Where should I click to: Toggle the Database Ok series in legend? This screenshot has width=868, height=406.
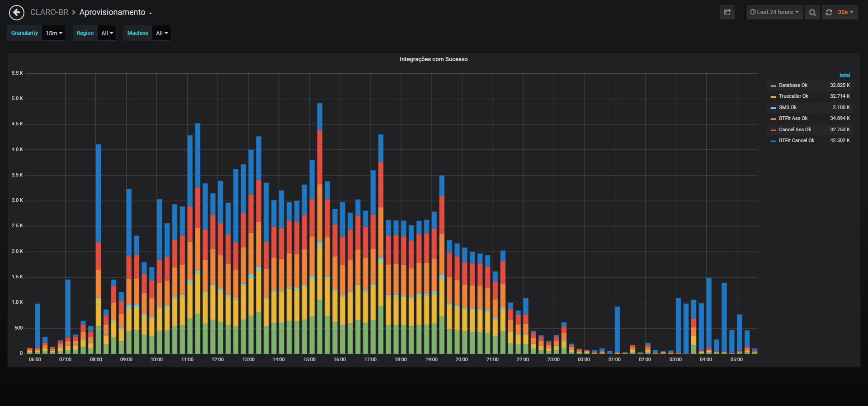(x=793, y=85)
